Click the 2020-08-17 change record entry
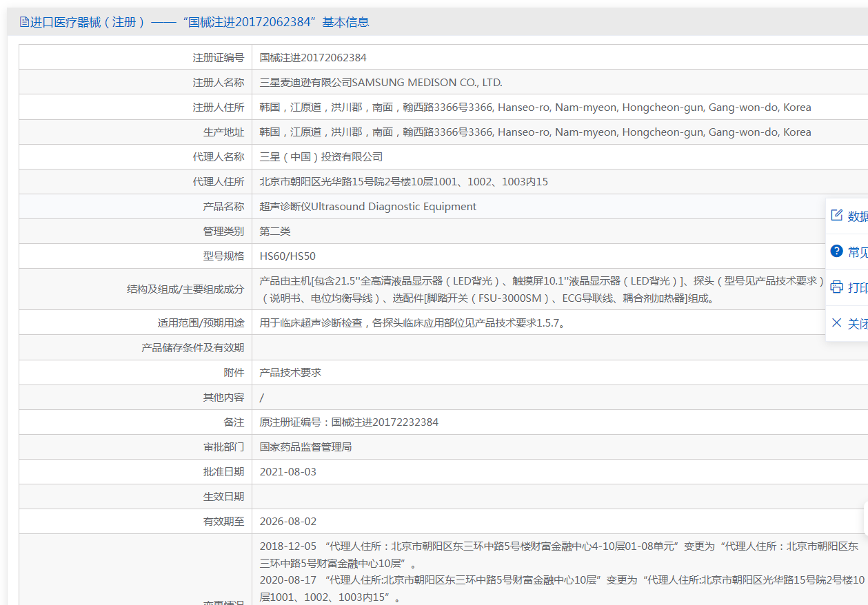 561,588
